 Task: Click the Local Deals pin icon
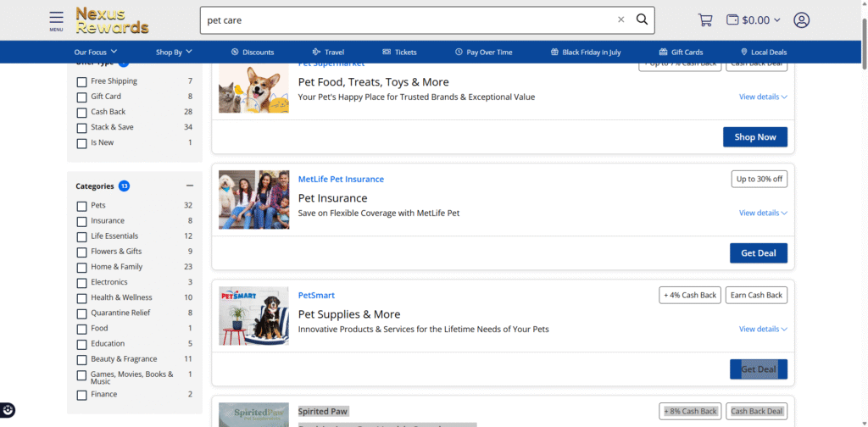pos(744,52)
